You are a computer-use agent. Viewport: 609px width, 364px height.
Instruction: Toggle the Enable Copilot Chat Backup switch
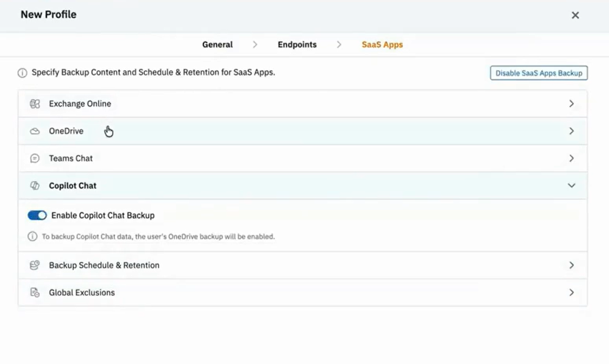[37, 215]
